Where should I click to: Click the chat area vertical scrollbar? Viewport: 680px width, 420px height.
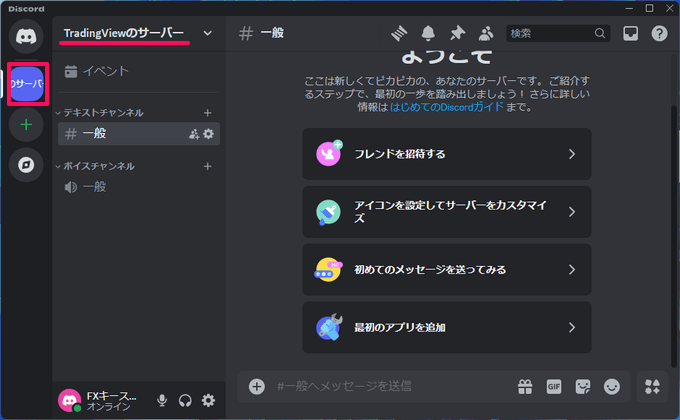[674, 236]
